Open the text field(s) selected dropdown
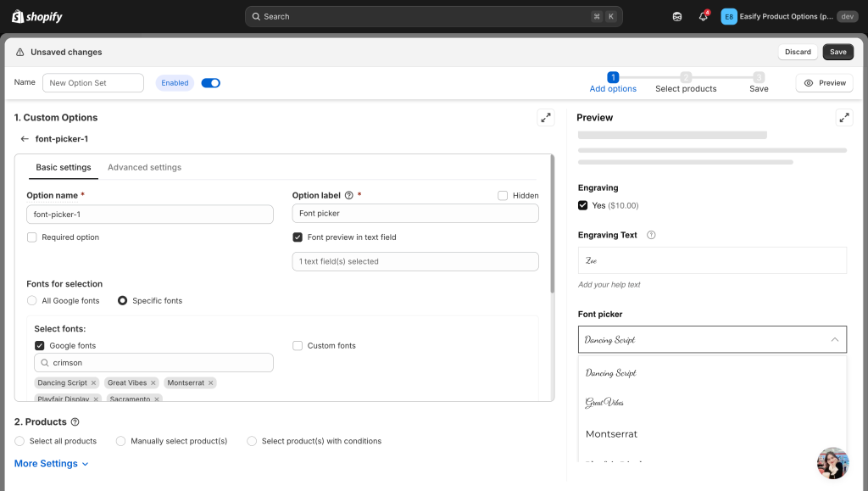The image size is (868, 491). coord(415,261)
